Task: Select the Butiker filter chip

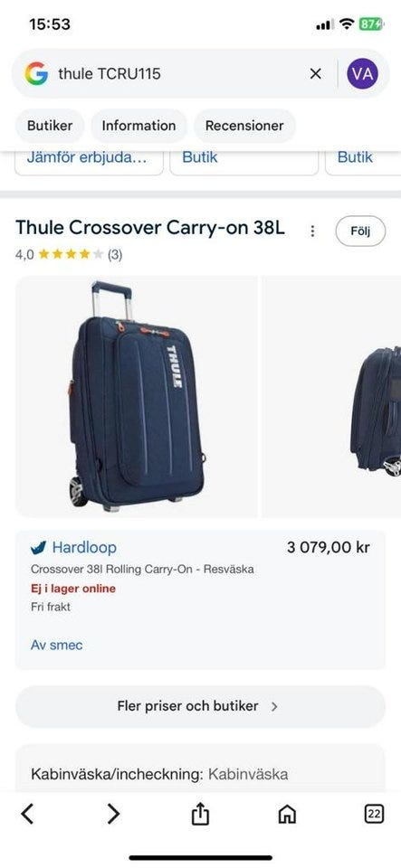Action: [x=50, y=126]
